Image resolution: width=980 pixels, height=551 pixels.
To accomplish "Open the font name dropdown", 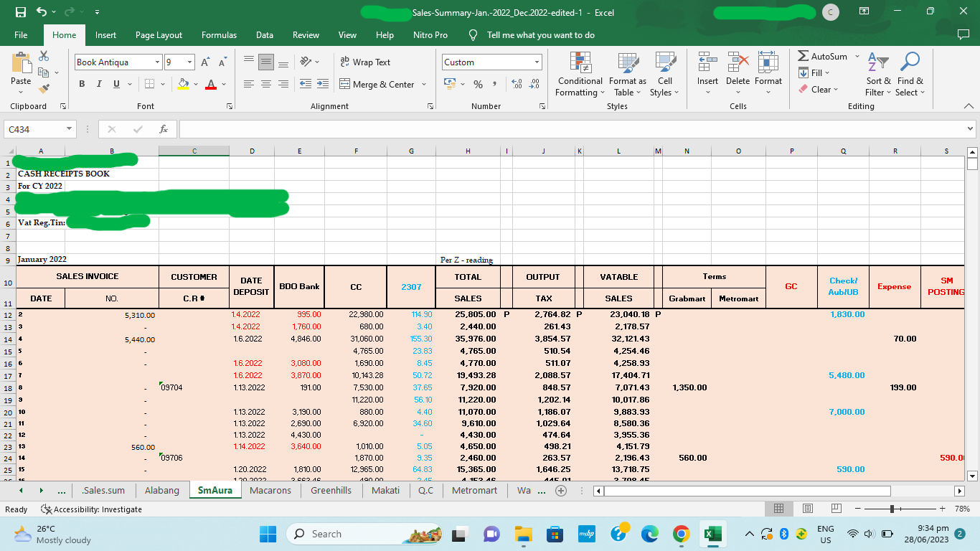I will click(x=157, y=62).
